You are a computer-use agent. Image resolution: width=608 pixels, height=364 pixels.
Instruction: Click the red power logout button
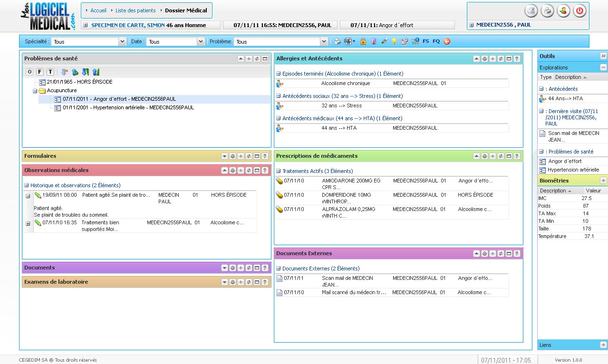pos(579,11)
